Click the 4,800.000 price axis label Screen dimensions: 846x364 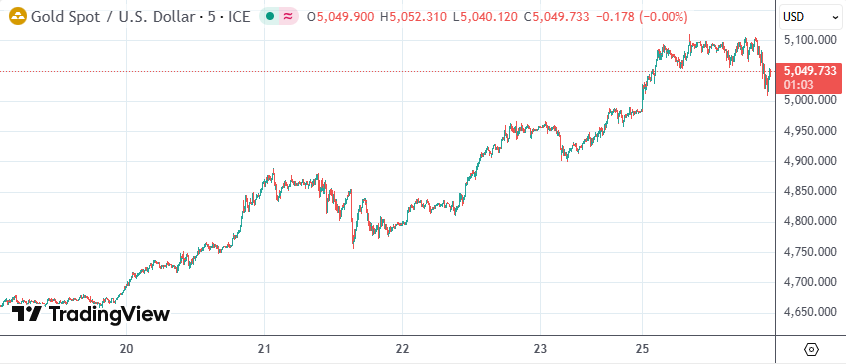[810, 222]
